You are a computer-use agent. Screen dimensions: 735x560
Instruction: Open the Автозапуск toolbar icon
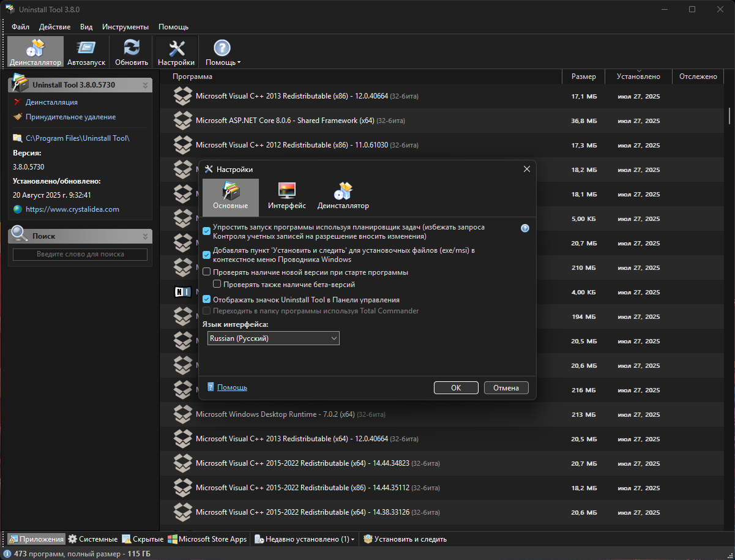[86, 51]
